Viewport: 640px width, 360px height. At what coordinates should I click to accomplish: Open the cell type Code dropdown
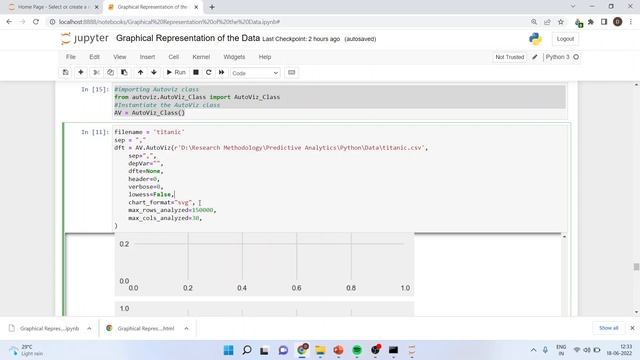tap(255, 73)
